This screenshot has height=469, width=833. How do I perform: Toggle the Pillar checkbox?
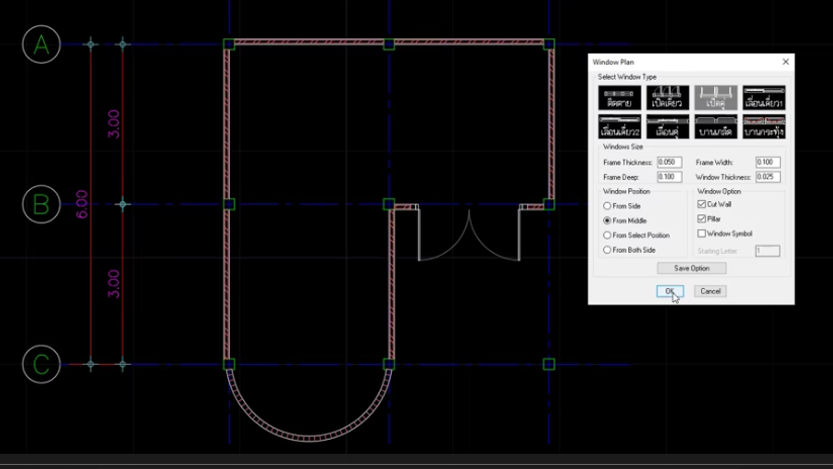701,219
